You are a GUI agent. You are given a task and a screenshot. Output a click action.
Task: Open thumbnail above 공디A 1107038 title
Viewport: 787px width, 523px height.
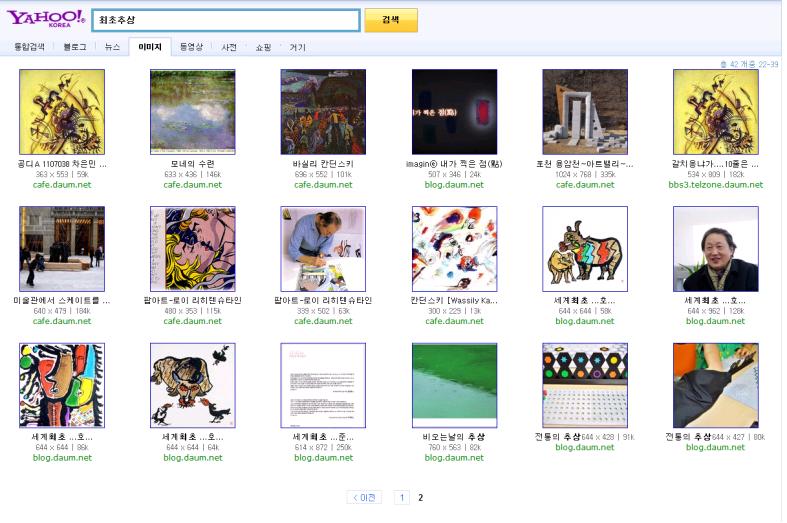click(62, 112)
